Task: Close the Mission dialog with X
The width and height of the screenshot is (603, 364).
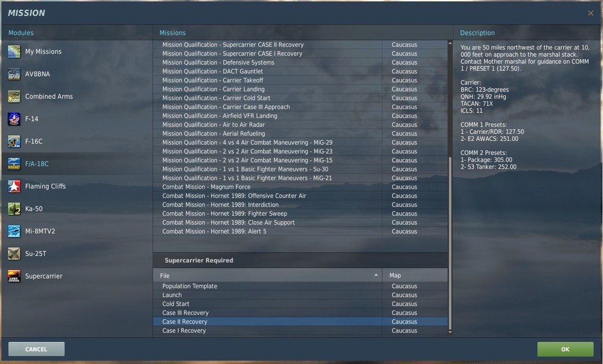Action: (x=591, y=13)
